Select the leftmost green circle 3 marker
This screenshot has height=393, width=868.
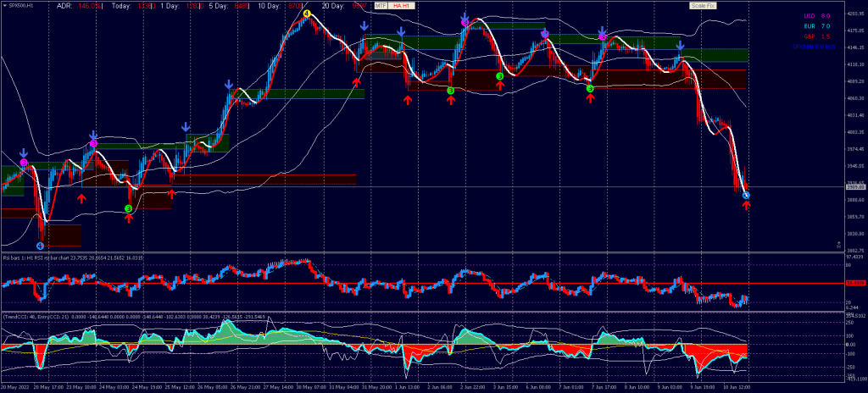[x=129, y=208]
